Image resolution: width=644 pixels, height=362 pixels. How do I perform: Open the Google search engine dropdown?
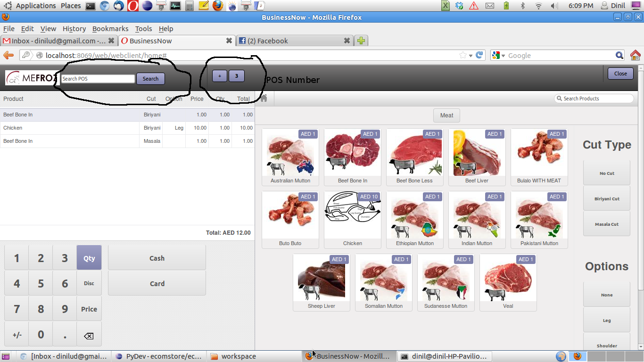(x=499, y=56)
